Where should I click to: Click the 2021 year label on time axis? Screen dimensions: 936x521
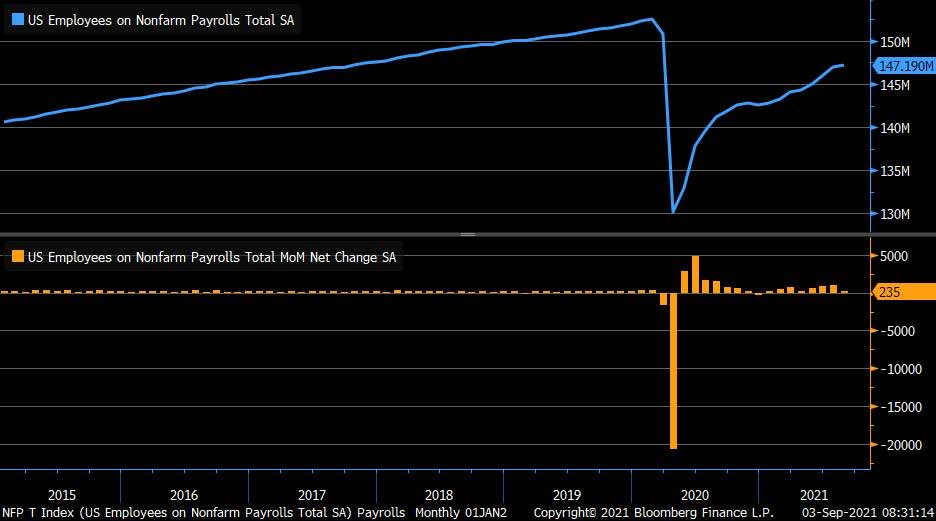(x=814, y=495)
